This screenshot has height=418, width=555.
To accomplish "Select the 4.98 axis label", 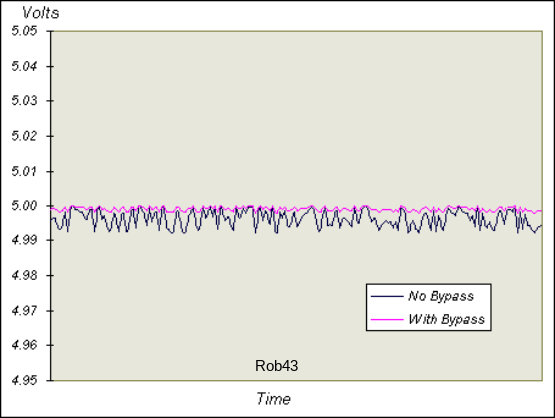I will click(x=24, y=275).
